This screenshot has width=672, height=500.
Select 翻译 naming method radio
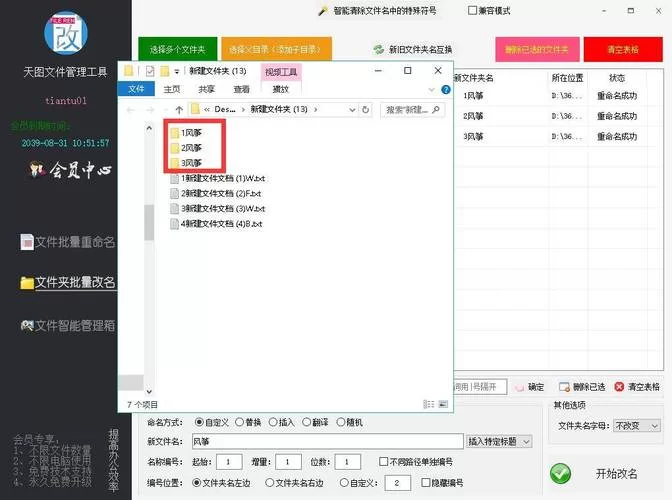coord(306,422)
